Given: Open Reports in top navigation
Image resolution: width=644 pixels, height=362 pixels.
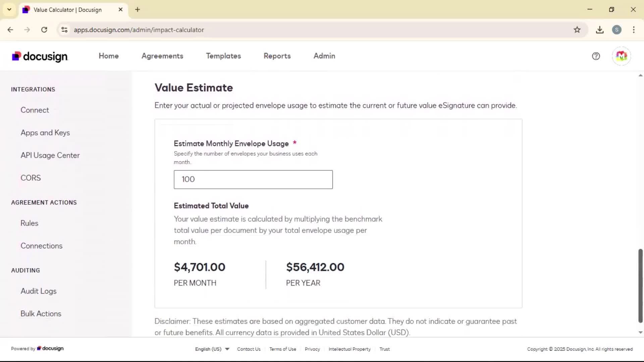Looking at the screenshot, I should click(277, 56).
